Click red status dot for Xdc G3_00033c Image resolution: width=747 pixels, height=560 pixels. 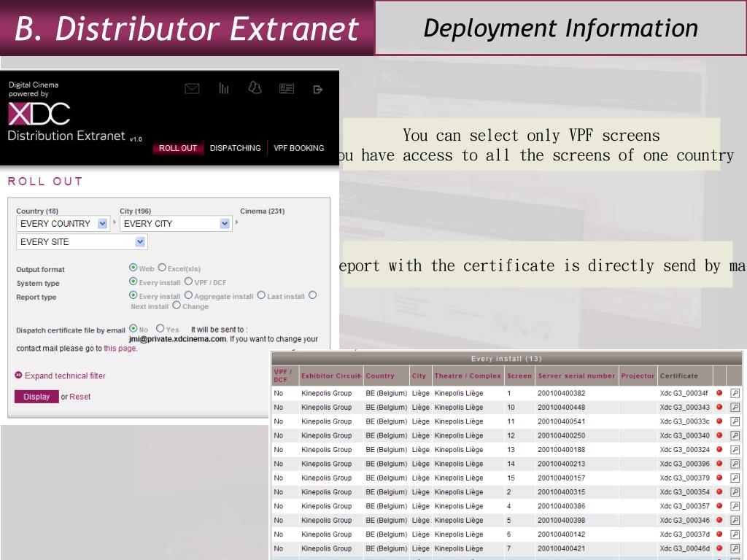coord(719,421)
